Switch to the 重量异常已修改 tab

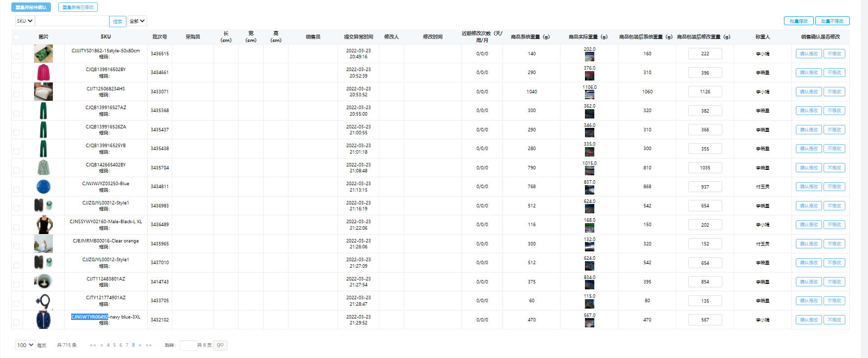coord(78,7)
